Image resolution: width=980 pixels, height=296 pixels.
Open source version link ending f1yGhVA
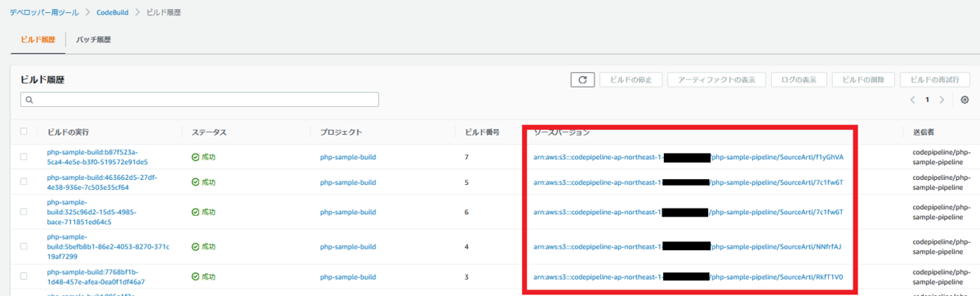(688, 157)
